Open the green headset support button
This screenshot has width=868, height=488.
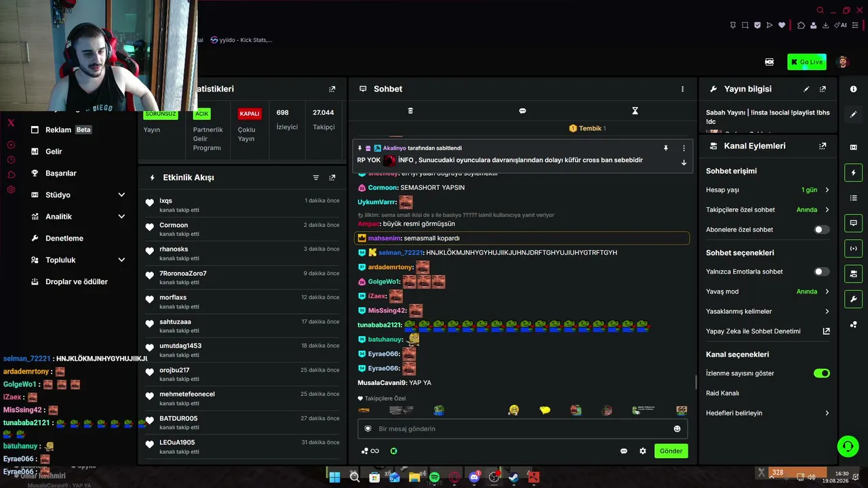(848, 446)
